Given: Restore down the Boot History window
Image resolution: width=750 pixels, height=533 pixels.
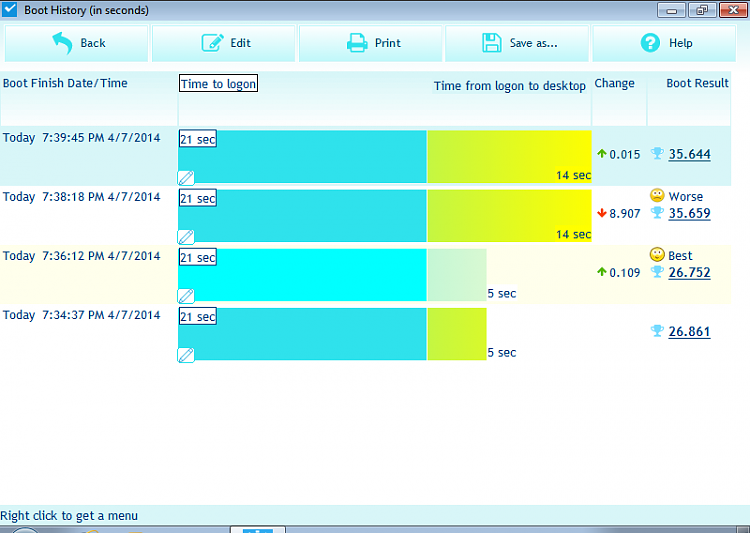Looking at the screenshot, I should (x=702, y=10).
